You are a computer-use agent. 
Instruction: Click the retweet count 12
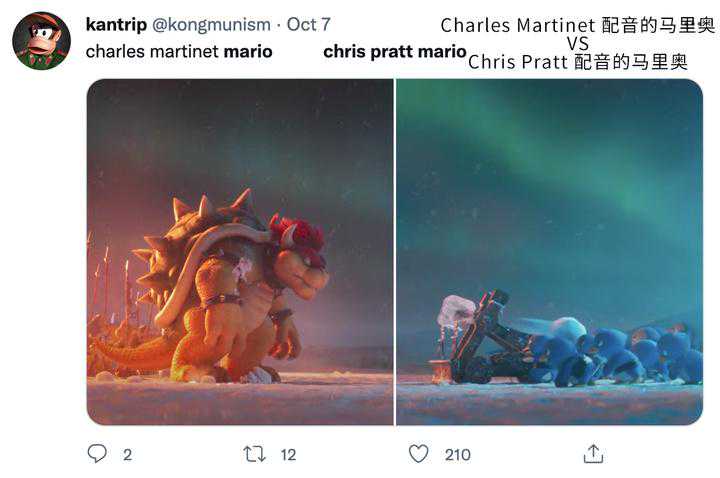(288, 455)
